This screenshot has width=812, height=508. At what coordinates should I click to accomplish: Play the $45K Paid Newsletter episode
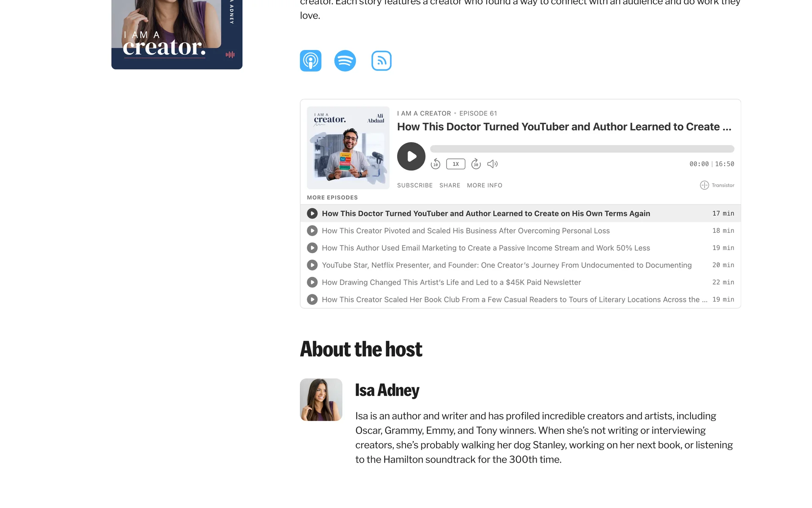(451, 282)
